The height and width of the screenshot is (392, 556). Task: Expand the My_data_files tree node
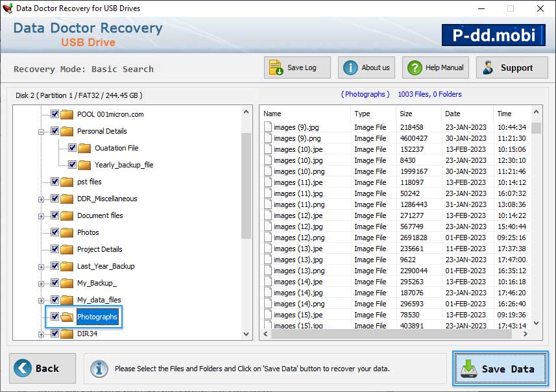tap(41, 300)
